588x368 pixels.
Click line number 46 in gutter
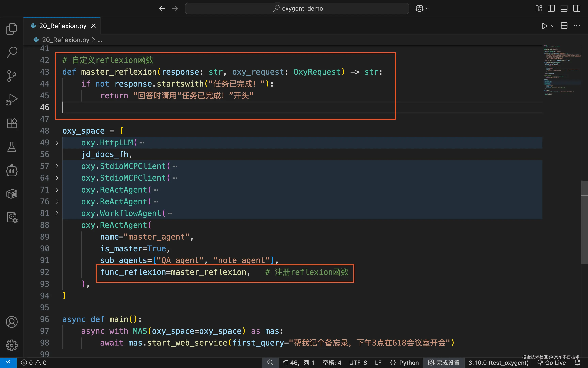tap(45, 107)
